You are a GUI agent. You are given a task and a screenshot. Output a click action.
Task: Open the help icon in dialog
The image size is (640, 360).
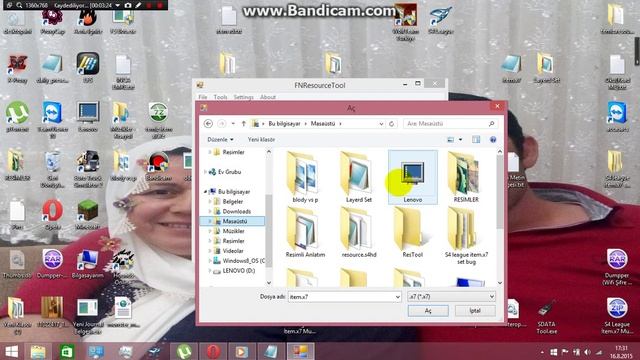click(493, 140)
